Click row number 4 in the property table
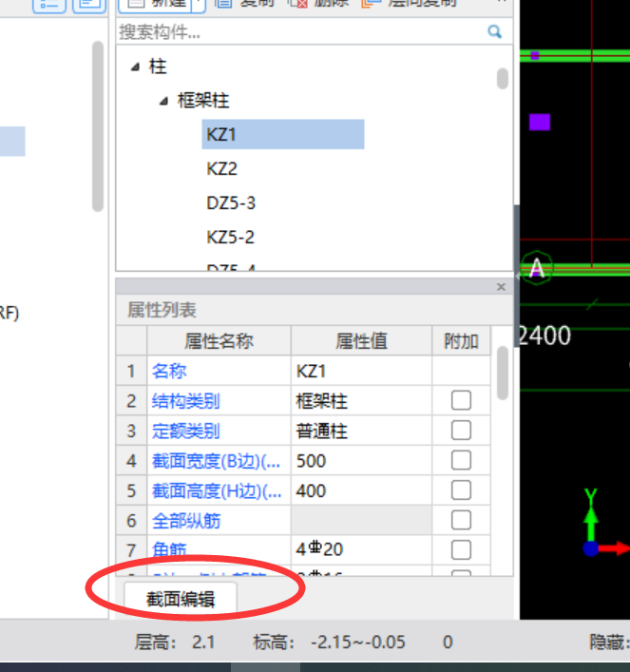Viewport: 630px width, 672px height. [x=131, y=461]
